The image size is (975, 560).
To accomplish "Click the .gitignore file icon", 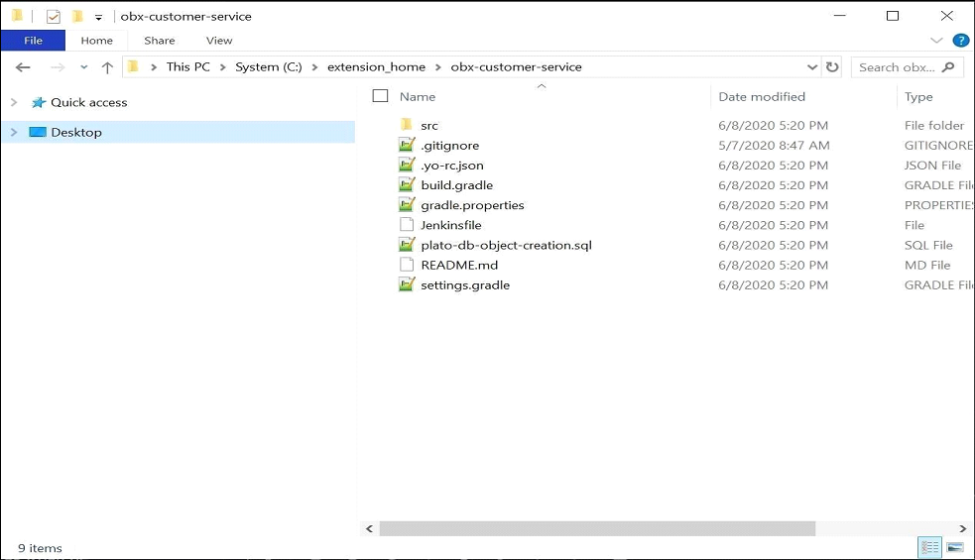I will coord(407,145).
